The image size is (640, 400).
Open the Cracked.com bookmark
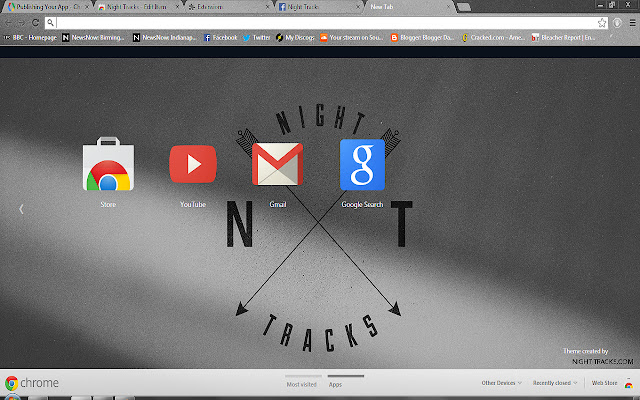pyautogui.click(x=493, y=38)
